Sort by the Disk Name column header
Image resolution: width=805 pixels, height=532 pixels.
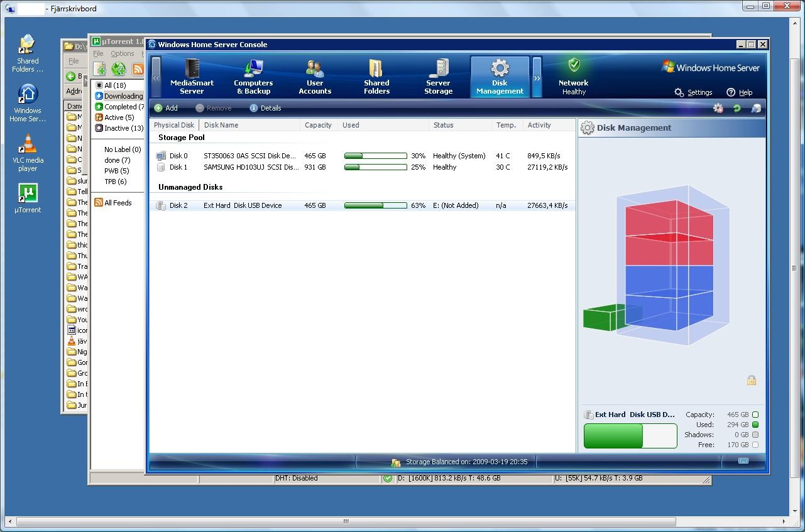pos(249,125)
